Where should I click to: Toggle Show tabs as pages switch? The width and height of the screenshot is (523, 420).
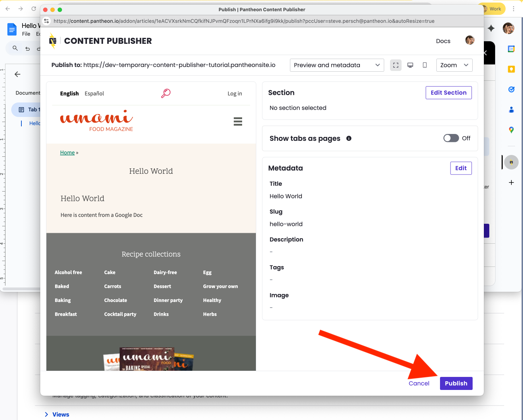451,138
